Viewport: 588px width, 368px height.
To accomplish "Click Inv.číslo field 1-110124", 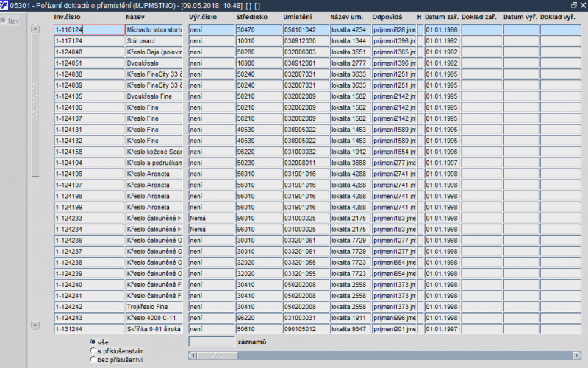I will point(89,29).
